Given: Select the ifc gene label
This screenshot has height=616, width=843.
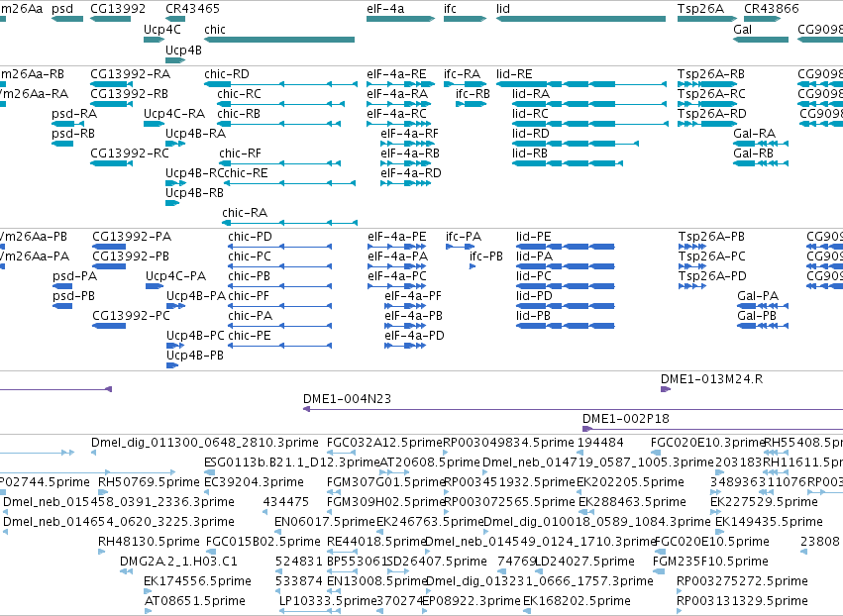Looking at the screenshot, I should [x=450, y=9].
